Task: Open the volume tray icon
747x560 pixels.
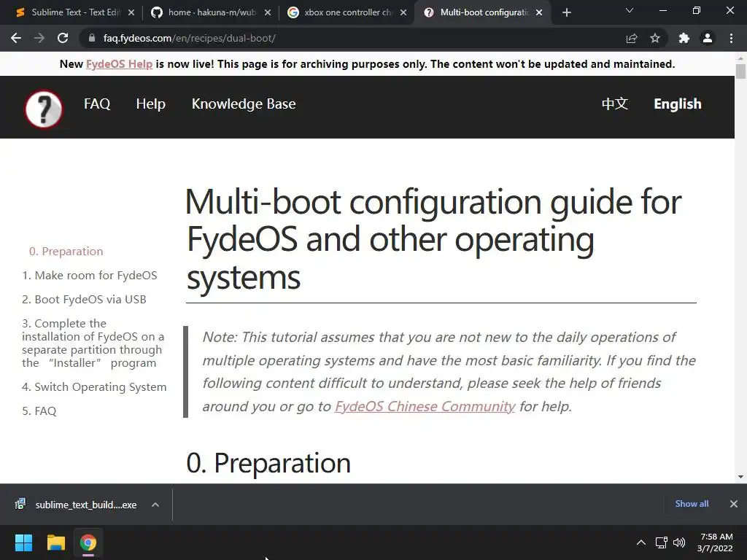Action: (x=679, y=542)
